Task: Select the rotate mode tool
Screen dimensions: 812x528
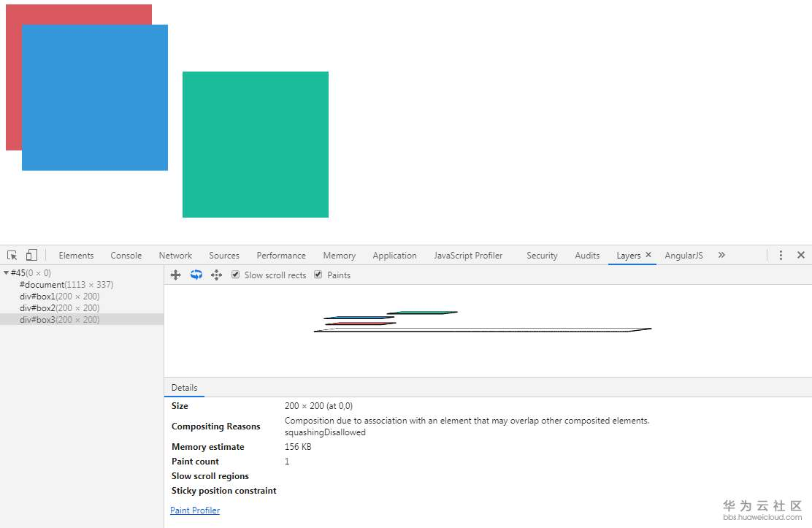Action: [x=196, y=275]
